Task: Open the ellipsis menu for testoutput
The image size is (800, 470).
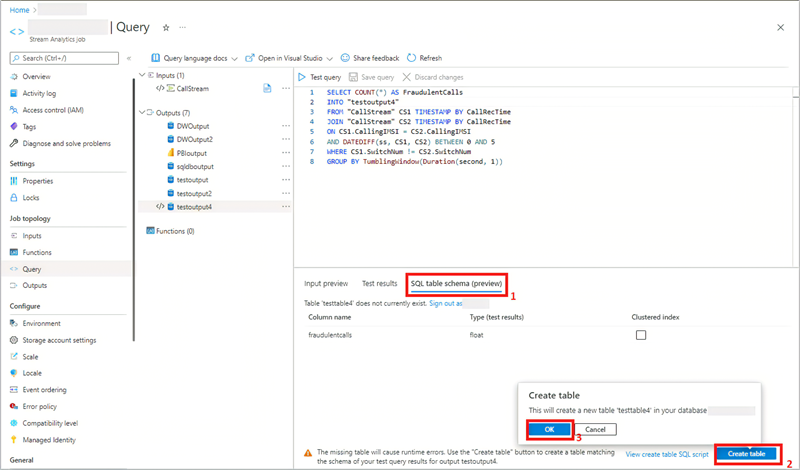Action: pyautogui.click(x=286, y=180)
